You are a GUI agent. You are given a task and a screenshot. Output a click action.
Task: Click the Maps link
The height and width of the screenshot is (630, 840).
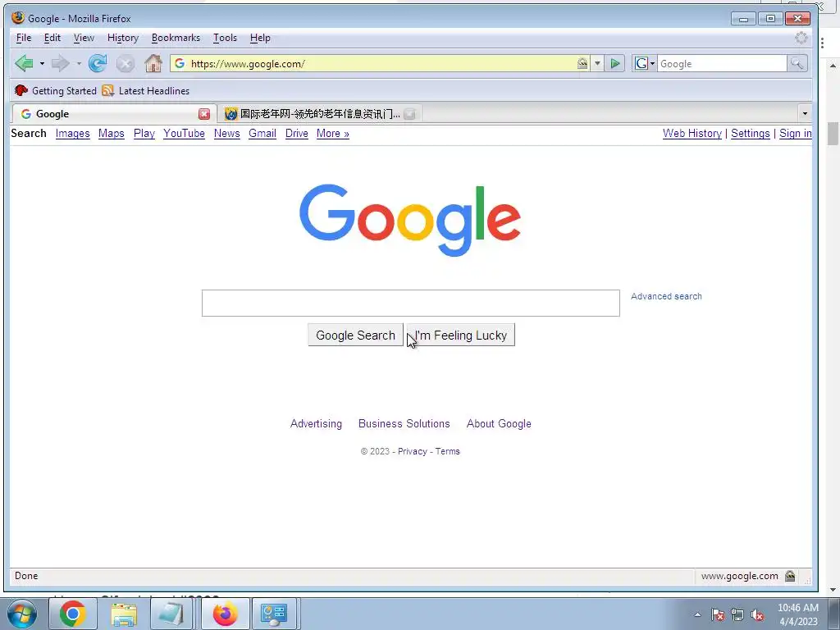pos(112,134)
